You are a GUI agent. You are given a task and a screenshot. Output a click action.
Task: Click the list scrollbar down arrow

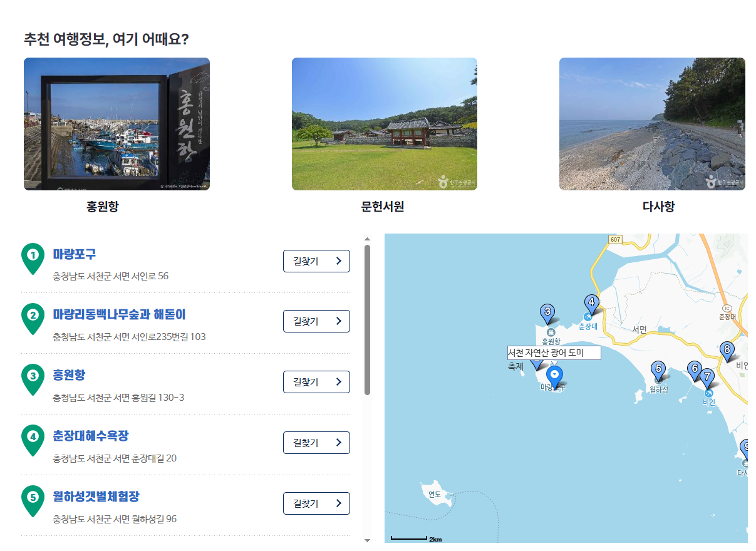[368, 540]
